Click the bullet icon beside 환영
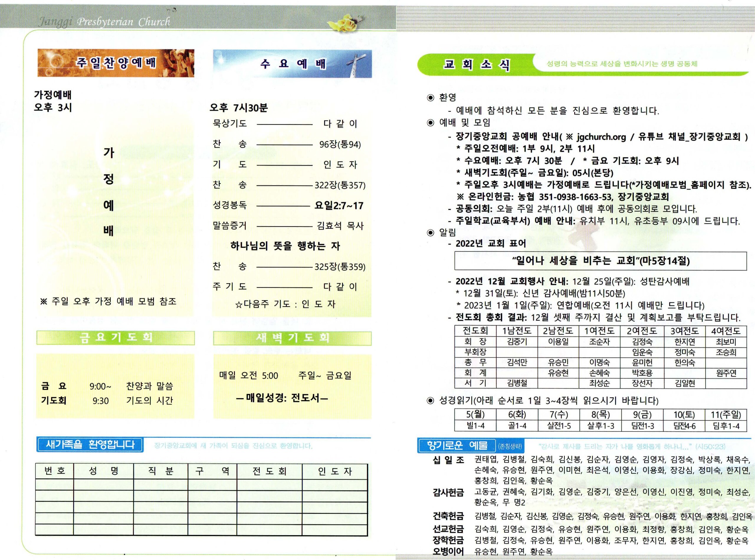Screen dimensions: 755x560 (x=430, y=98)
